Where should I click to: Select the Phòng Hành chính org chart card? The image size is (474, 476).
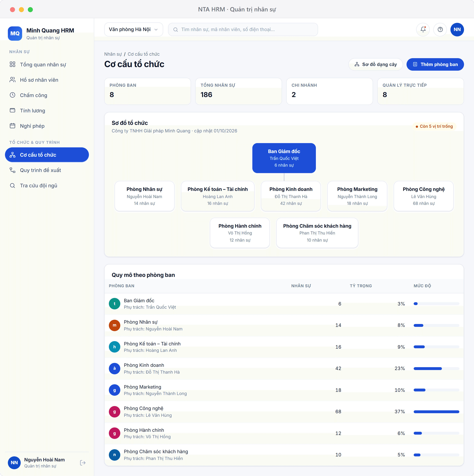coord(240,233)
